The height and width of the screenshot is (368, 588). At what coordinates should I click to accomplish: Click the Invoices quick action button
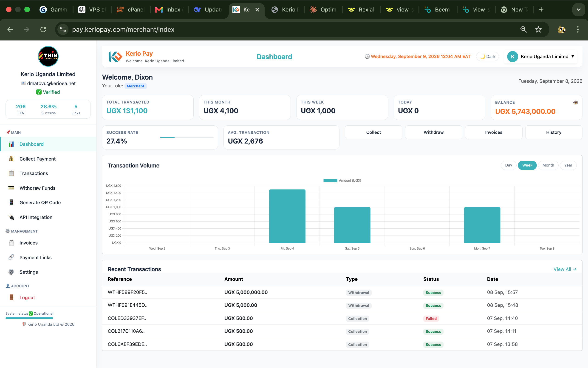pos(493,132)
